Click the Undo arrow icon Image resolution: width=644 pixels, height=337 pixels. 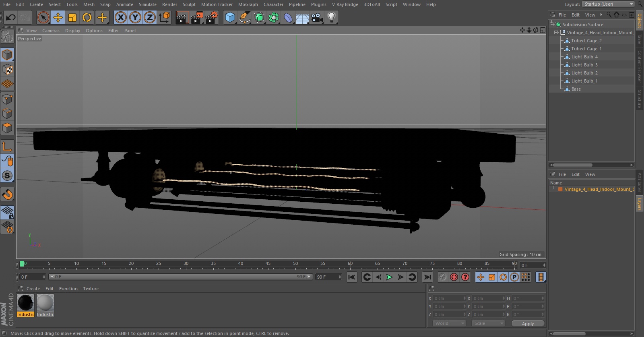(11, 17)
